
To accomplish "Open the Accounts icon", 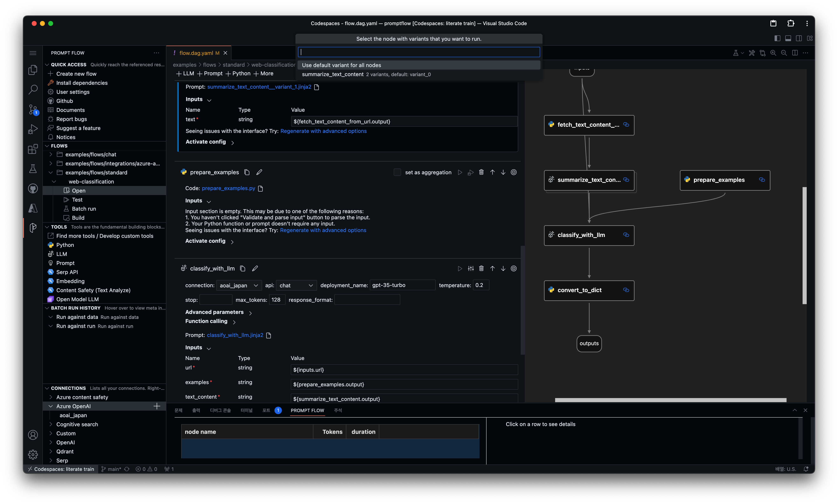I will click(33, 435).
